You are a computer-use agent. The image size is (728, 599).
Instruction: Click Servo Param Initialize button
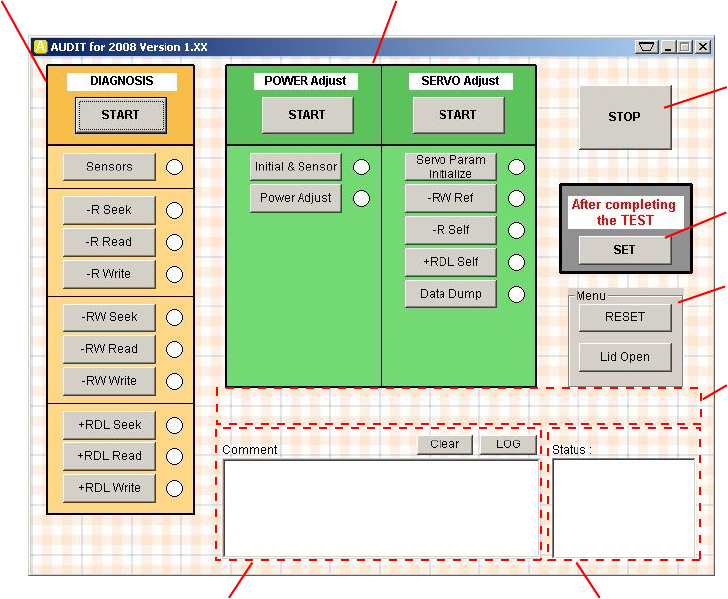point(450,167)
